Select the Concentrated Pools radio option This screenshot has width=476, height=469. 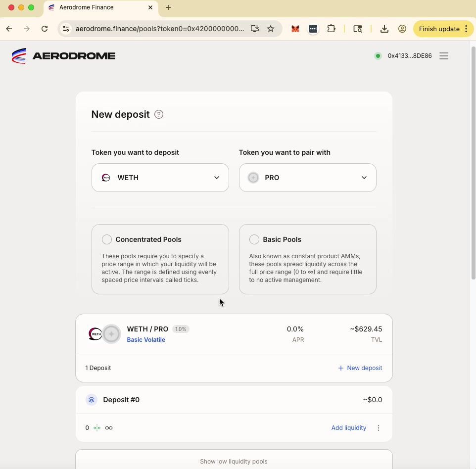coord(107,239)
